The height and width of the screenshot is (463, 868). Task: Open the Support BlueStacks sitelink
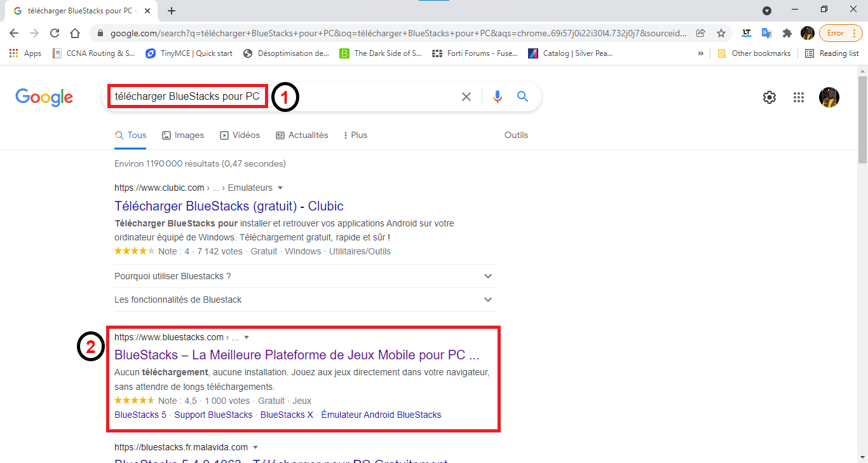214,415
